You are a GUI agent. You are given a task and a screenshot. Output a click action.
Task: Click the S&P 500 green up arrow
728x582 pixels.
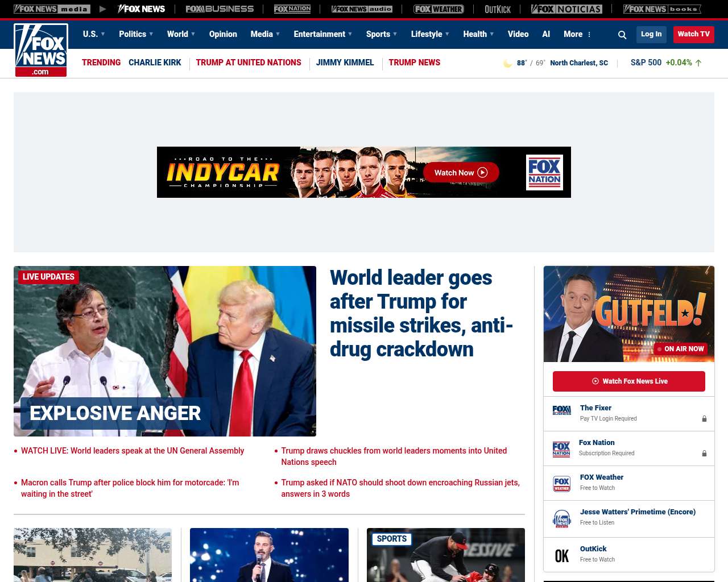(x=698, y=63)
